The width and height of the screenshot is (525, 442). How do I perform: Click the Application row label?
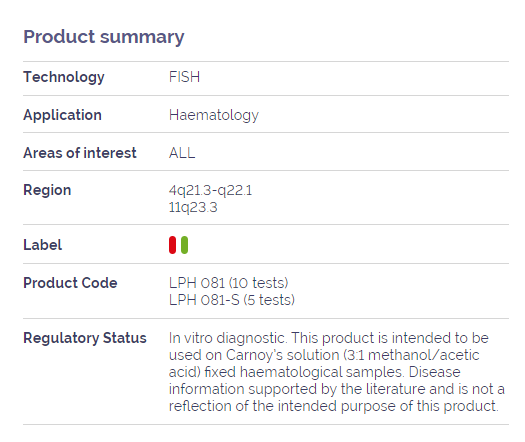(x=63, y=116)
